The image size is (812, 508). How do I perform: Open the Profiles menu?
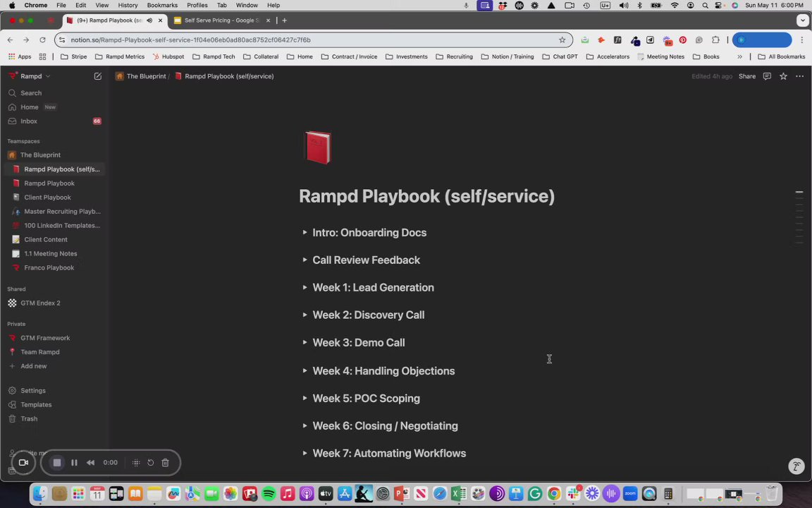197,5
